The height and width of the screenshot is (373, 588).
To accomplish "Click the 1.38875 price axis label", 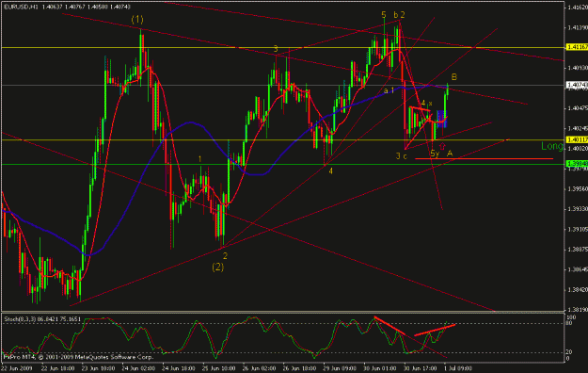I will [x=578, y=250].
